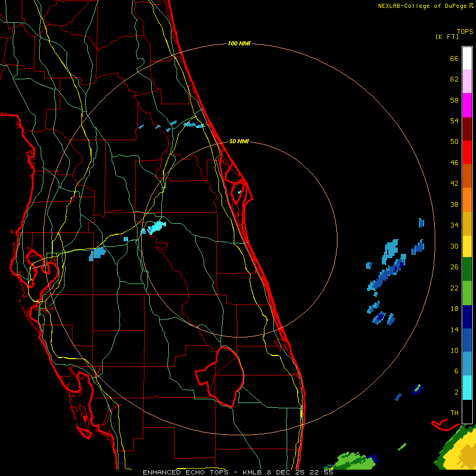Click the legend value 34
Image resolution: width=476 pixels, height=476 pixels.
pos(454,225)
